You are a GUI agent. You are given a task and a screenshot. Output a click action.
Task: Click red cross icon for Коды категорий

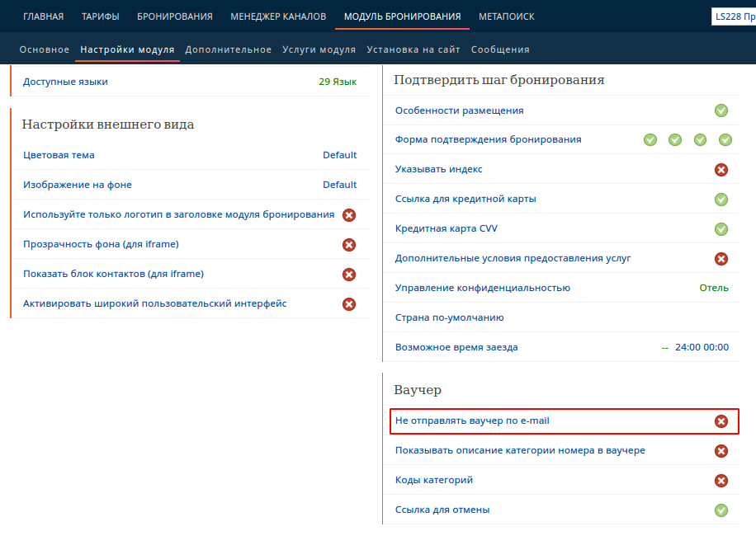(x=721, y=481)
